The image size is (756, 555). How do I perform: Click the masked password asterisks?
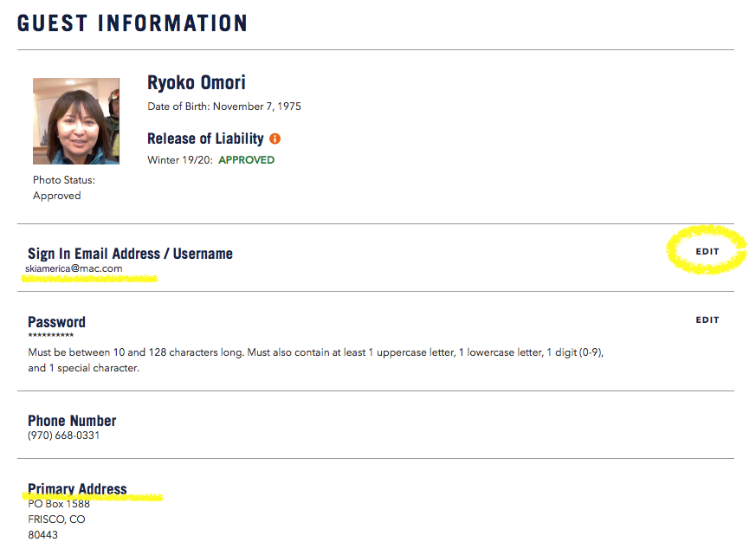pos(50,335)
